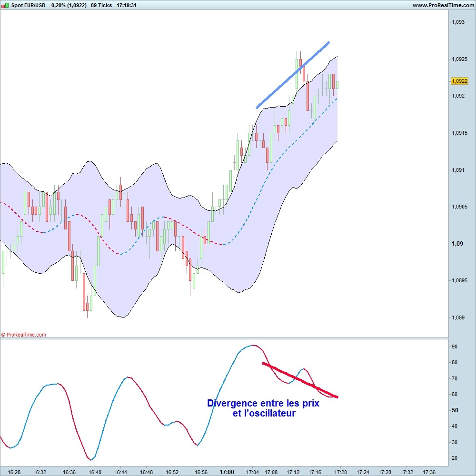
Task: Click the 16:32 time axis label
Action: (x=40, y=472)
